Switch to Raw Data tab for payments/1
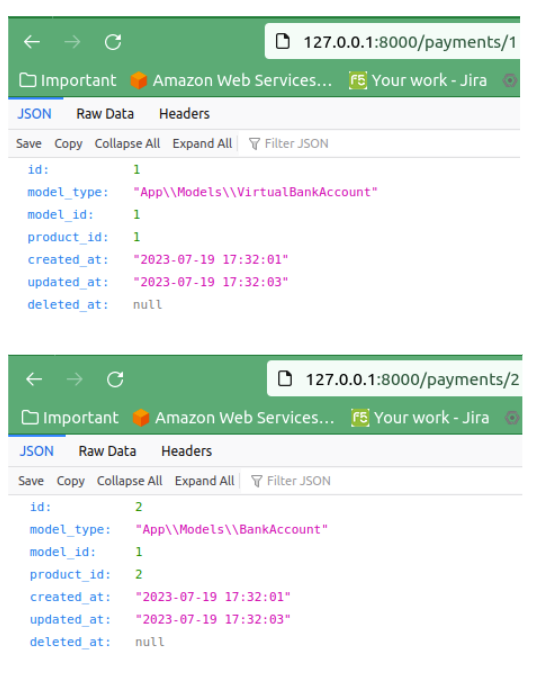 [x=105, y=114]
